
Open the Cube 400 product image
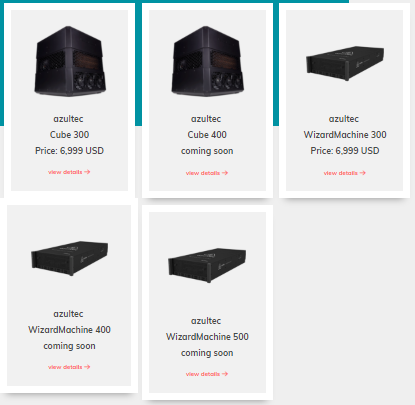(207, 61)
